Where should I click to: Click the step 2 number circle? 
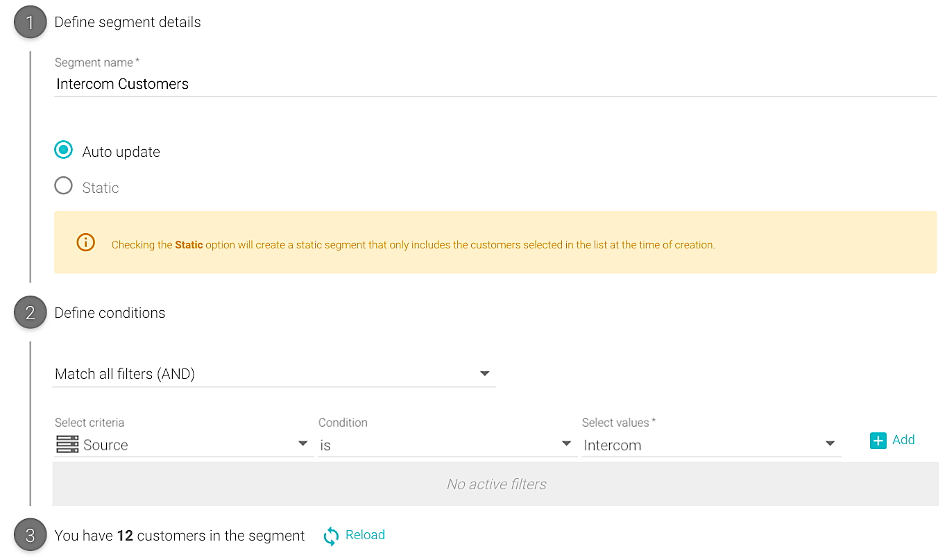click(30, 313)
